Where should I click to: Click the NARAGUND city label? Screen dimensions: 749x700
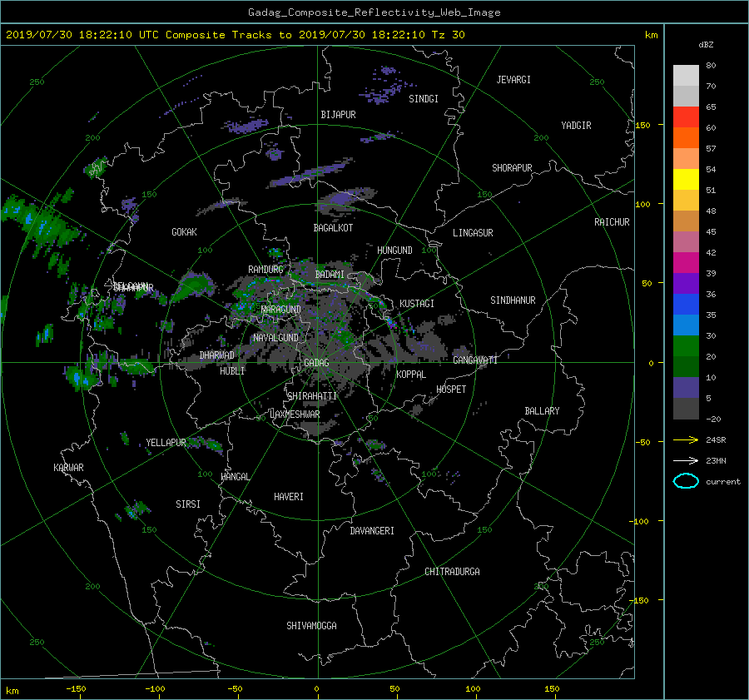tap(281, 310)
